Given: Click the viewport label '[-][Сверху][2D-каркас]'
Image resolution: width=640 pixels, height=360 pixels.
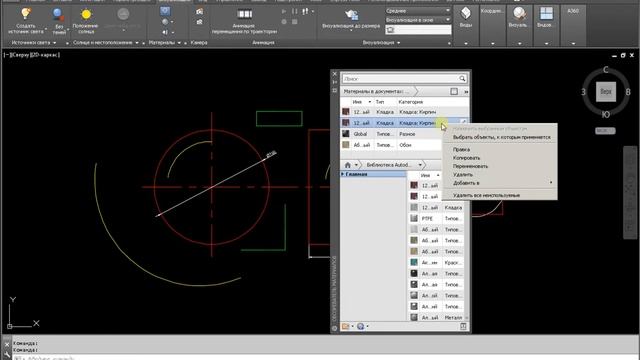Looking at the screenshot, I should [x=32, y=55].
